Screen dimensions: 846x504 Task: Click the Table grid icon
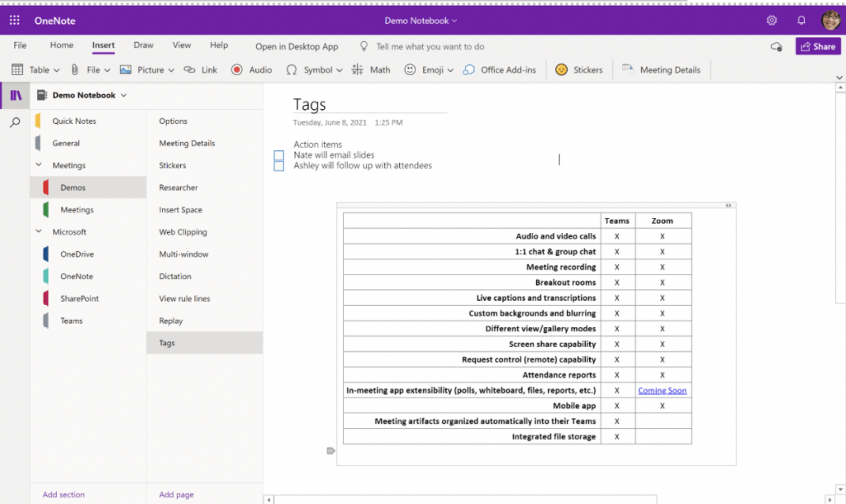click(x=17, y=69)
